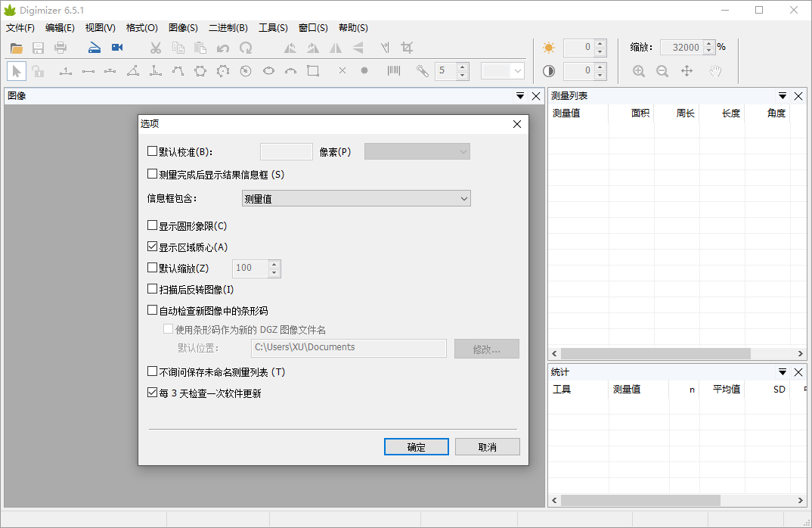Viewport: 812px width, 528px height.
Task: Open the 工具 menu
Action: 273,27
